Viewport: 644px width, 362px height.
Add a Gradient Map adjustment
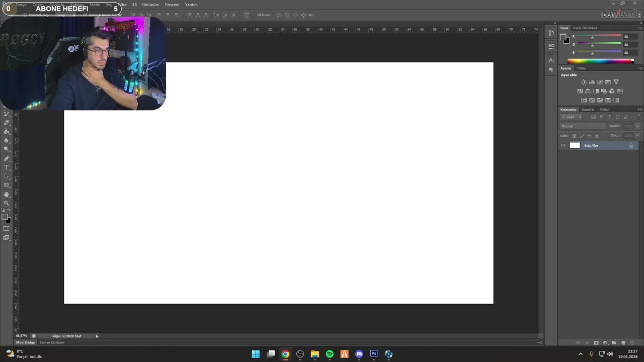coord(616,100)
